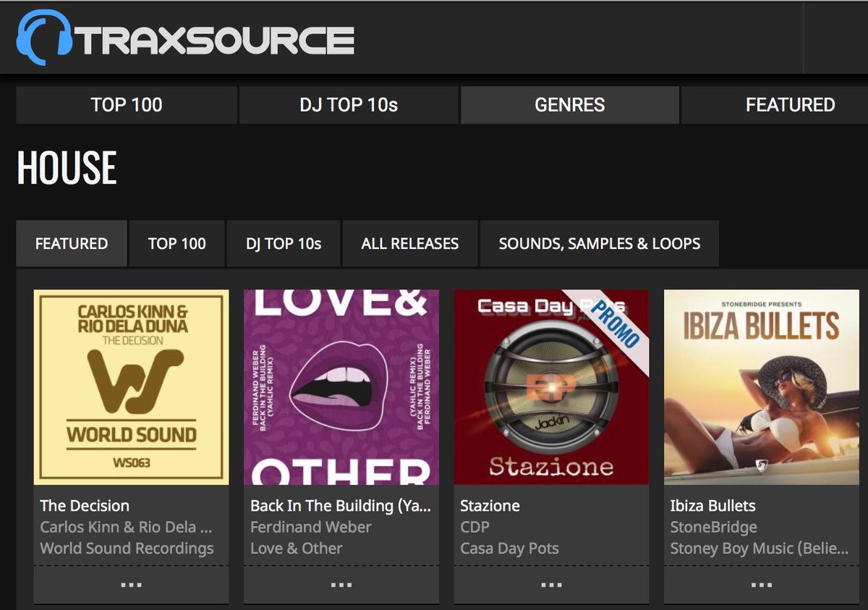This screenshot has height=610, width=868.
Task: Open the ALL RELEASES tab
Action: [x=410, y=244]
